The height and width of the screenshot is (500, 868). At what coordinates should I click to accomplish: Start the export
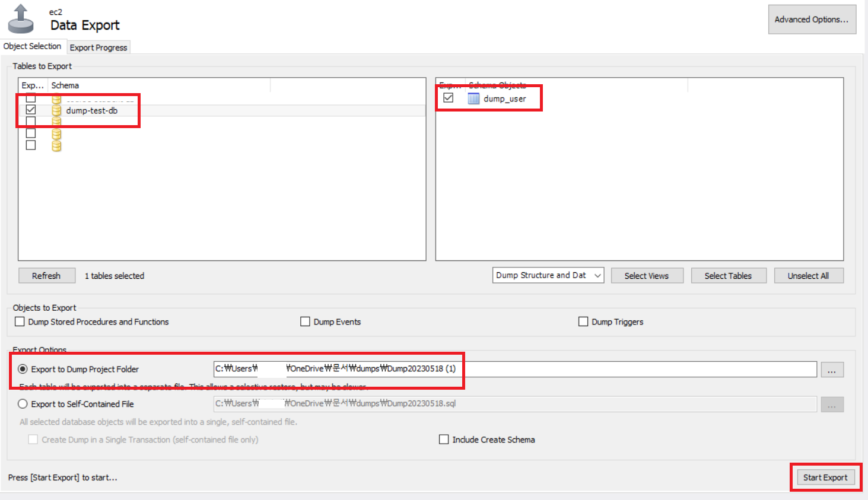click(825, 477)
